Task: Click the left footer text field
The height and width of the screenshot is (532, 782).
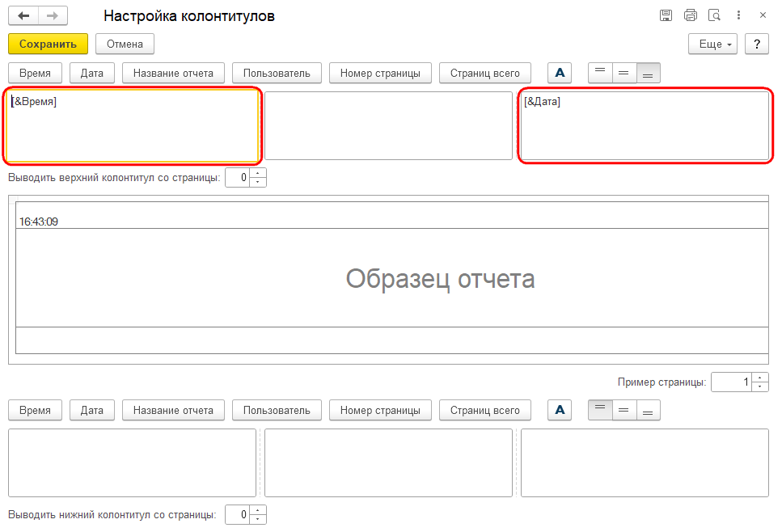Action: pos(132,462)
